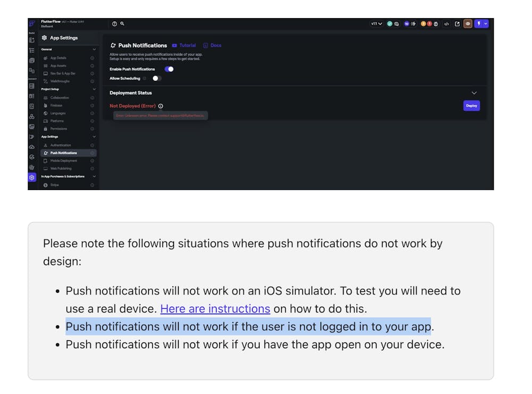Toggle Enable Push Notifications switch
This screenshot has width=532, height=394.
(x=169, y=69)
